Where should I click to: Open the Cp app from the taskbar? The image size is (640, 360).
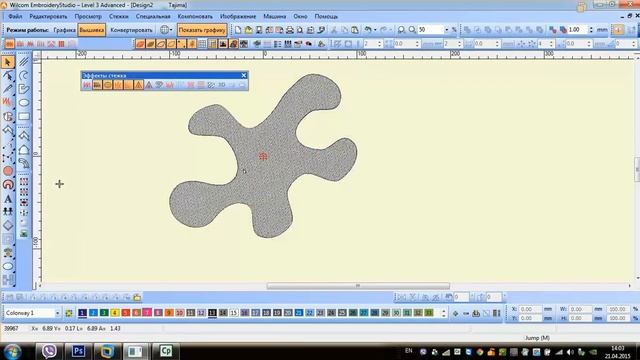166,351
